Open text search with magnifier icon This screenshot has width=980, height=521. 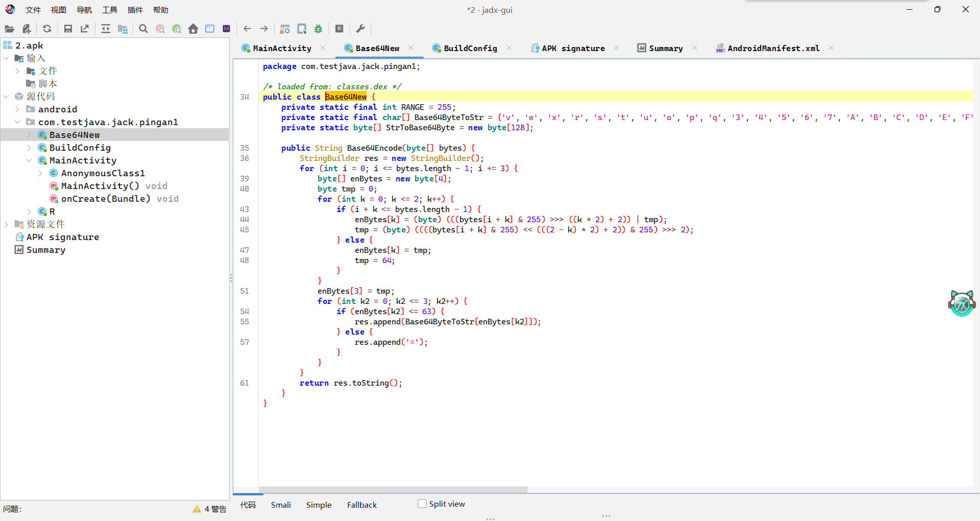(x=143, y=29)
